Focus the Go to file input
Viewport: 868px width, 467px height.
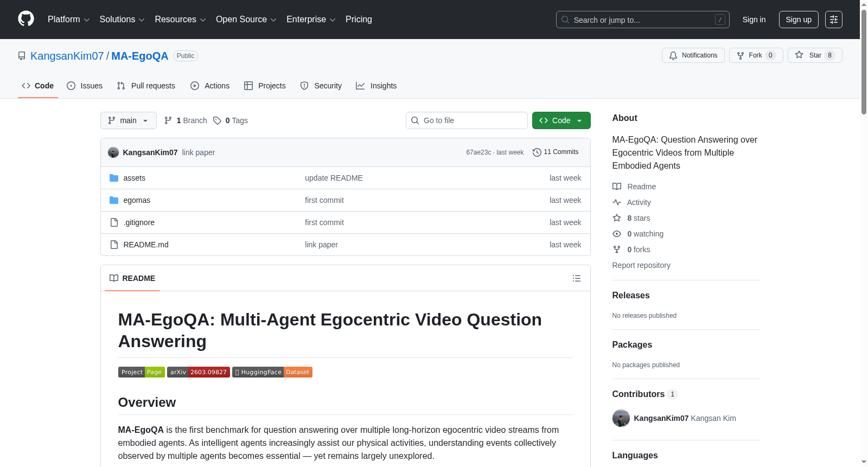(467, 120)
